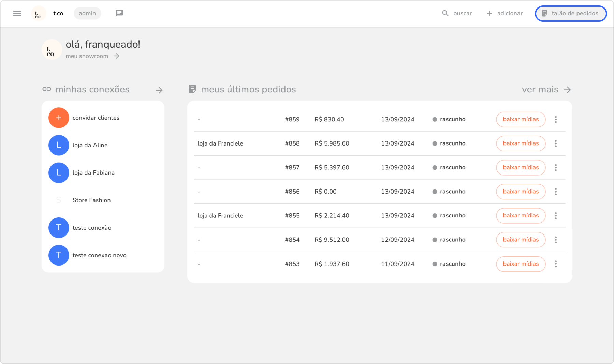This screenshot has width=614, height=364.
Task: Open the three-dot menu for order #856
Action: coord(556,192)
